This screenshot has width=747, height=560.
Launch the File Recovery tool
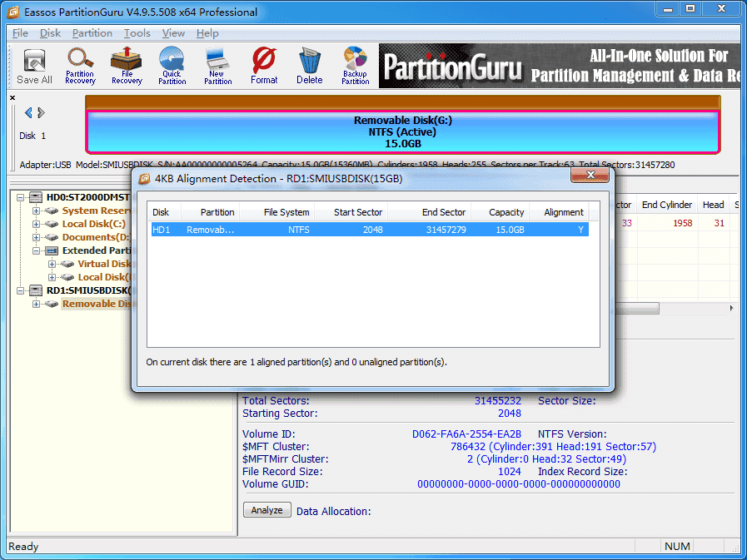pos(127,67)
